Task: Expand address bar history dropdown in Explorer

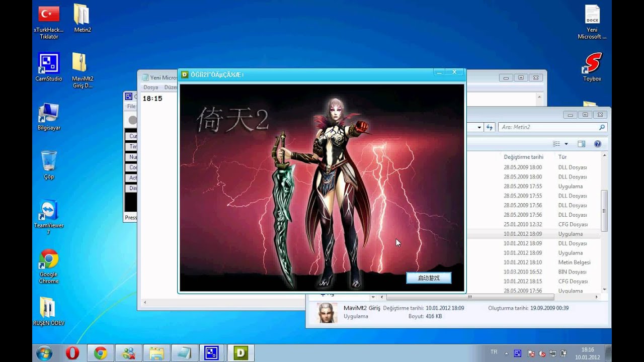Action: pyautogui.click(x=479, y=128)
